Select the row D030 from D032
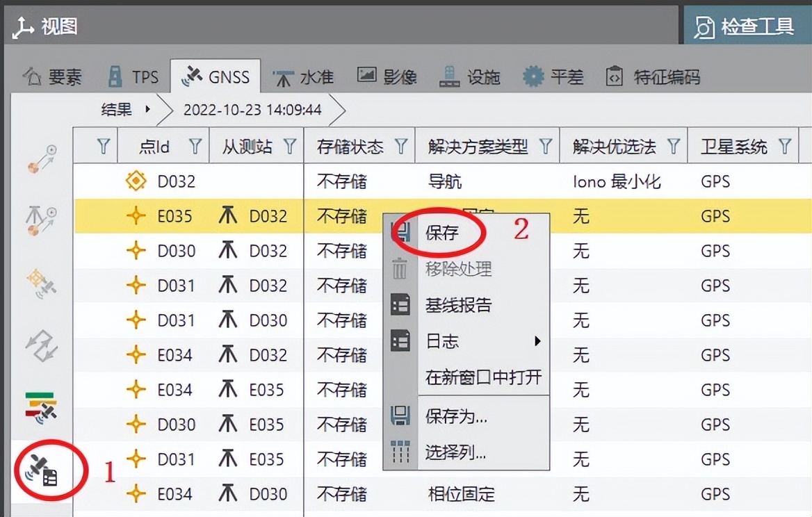Viewport: 812px width, 517px height. 442,250
